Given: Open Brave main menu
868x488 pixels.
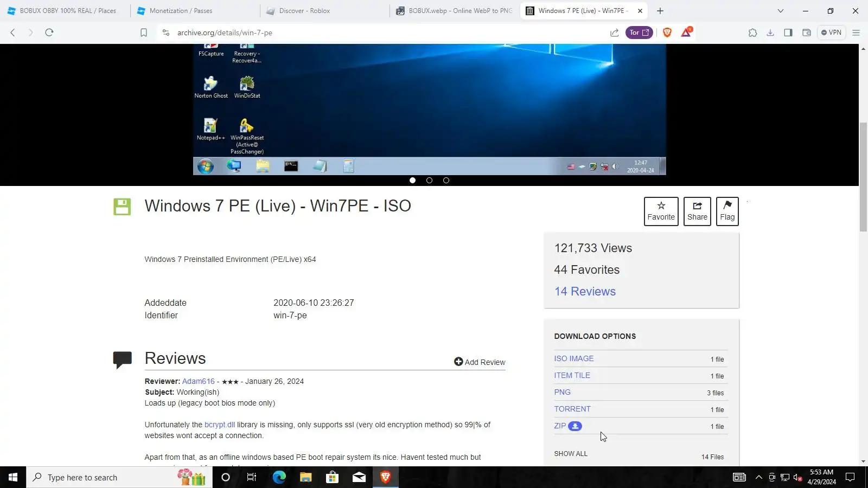Looking at the screenshot, I should 856,33.
